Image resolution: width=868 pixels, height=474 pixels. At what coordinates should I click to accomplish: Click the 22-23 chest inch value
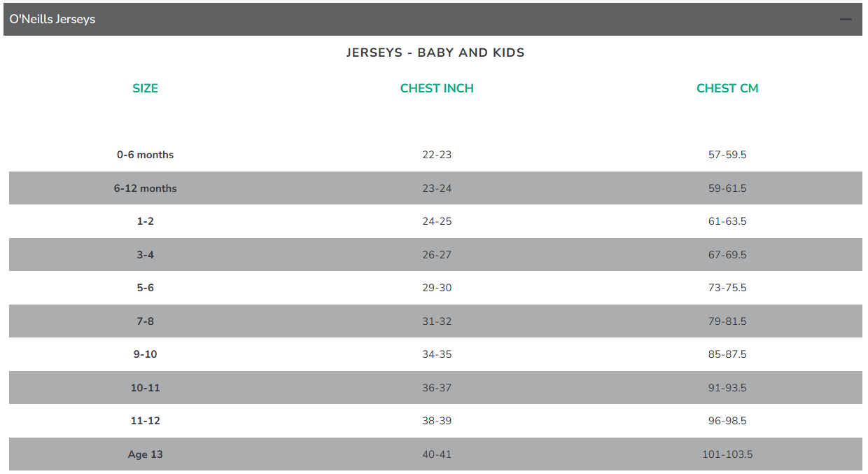[x=437, y=155]
